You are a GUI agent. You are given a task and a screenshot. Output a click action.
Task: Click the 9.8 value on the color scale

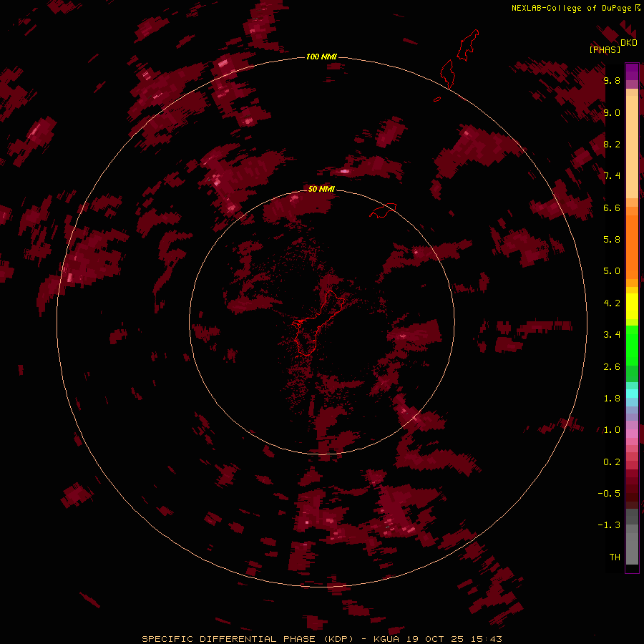pos(612,81)
